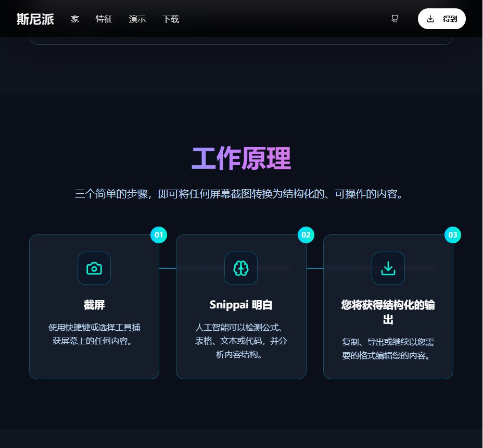Open the 演示 nav item
This screenshot has height=448, width=483.
point(137,19)
